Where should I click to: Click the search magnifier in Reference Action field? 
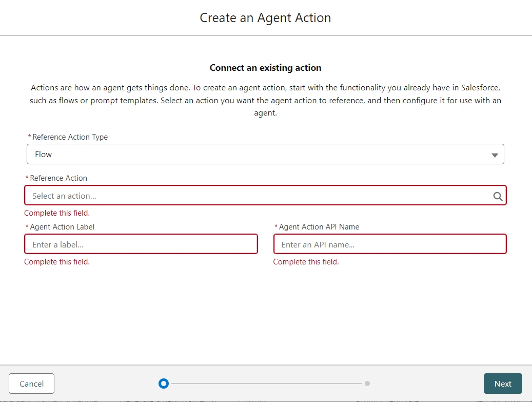497,196
